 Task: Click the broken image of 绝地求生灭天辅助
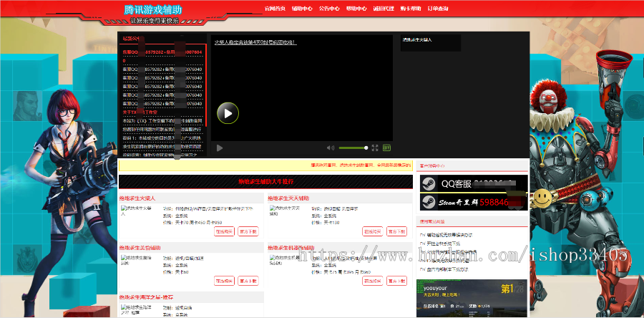pos(285,211)
